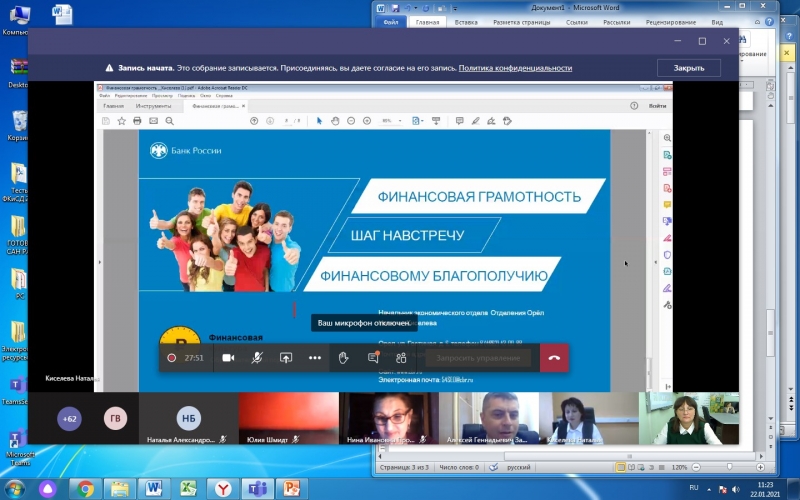Open Google Chrome from the taskbar

85,489
